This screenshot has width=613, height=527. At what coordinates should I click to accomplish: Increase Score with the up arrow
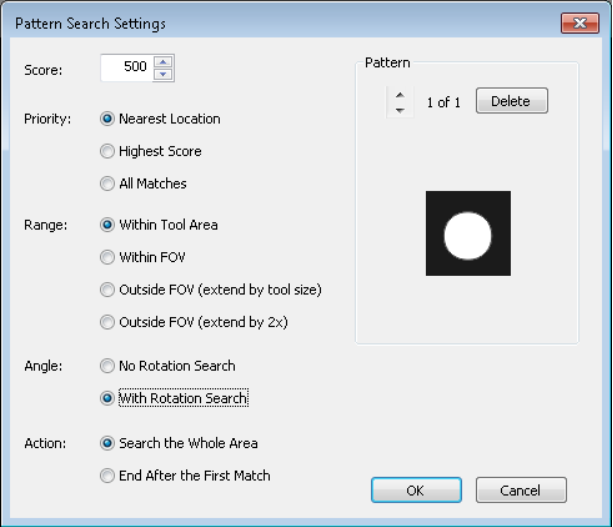point(163,62)
